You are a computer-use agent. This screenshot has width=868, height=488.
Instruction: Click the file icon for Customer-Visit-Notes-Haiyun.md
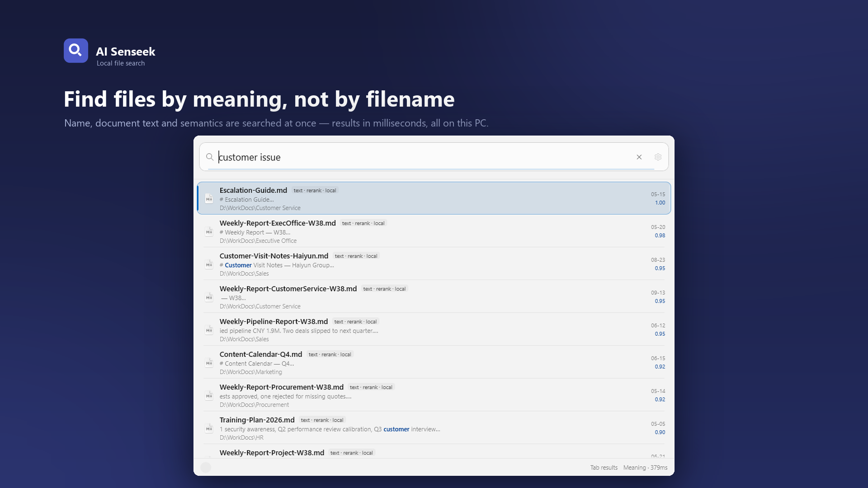tap(209, 264)
